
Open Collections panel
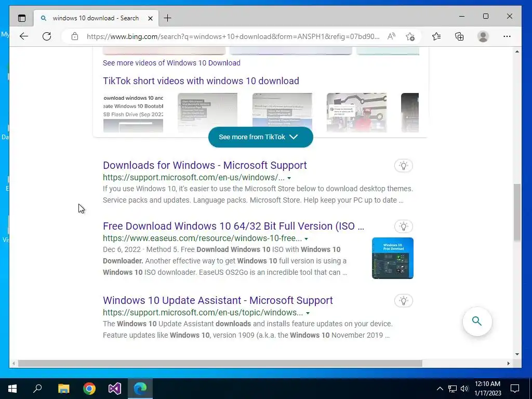(x=459, y=36)
